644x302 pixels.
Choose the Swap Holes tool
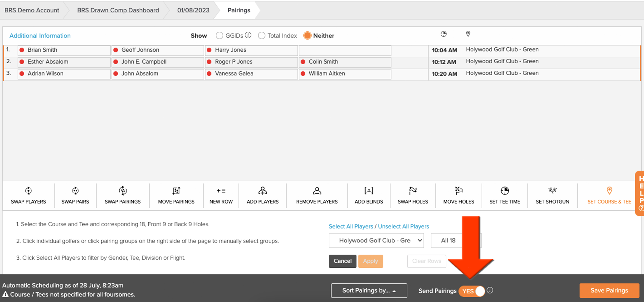point(413,195)
